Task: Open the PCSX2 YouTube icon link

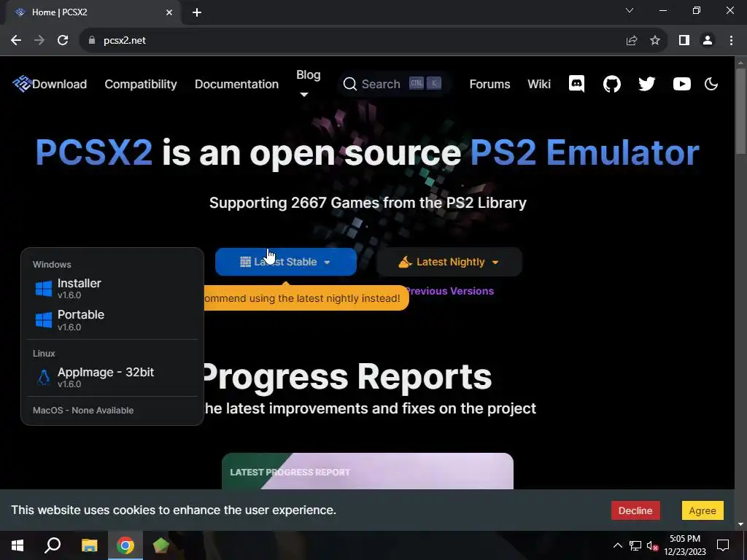Action: [x=682, y=84]
